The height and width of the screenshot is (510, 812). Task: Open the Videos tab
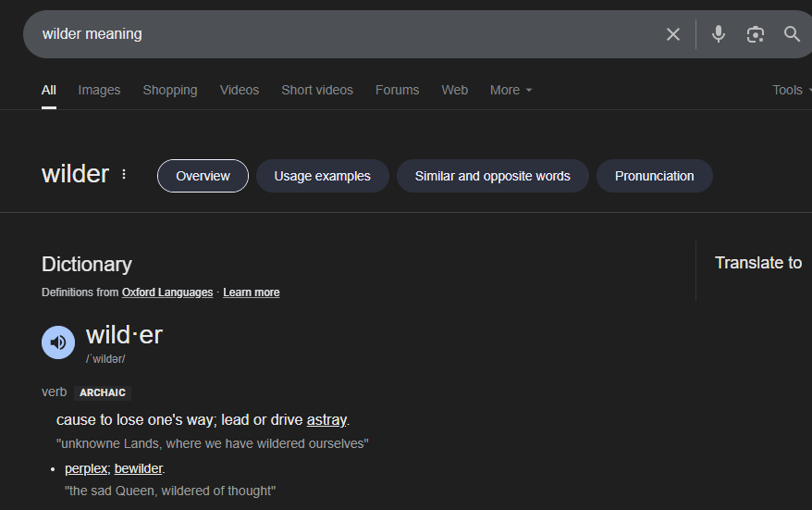240,90
